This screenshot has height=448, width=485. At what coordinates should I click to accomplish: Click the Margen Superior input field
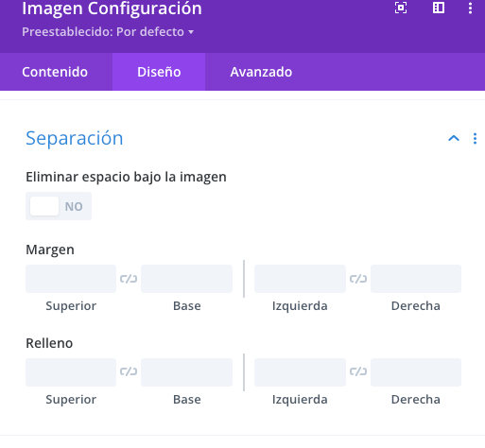coord(71,279)
